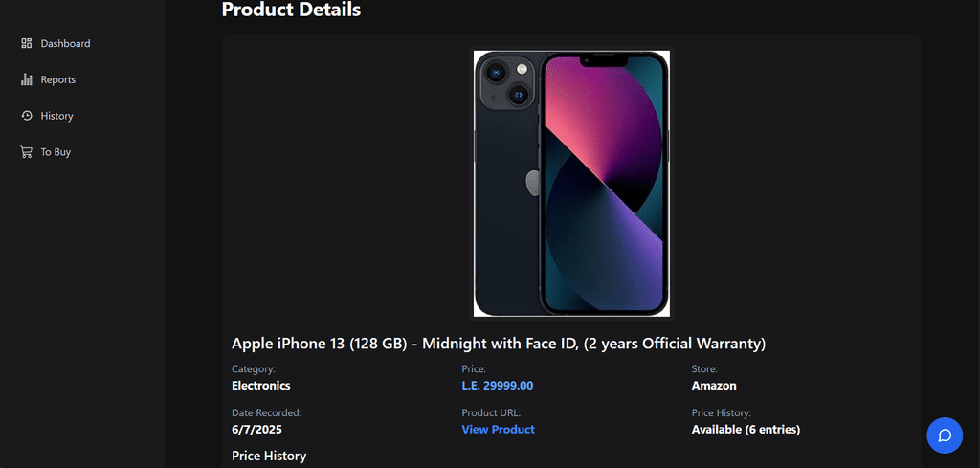Click the iPhone 13 product image
Screen dimensions: 980x468
571,183
